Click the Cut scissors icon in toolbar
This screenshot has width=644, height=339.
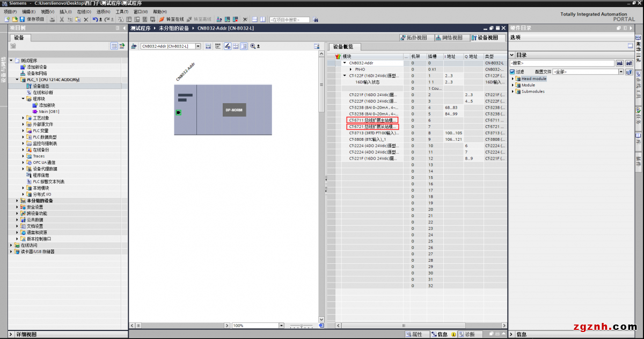(x=61, y=19)
